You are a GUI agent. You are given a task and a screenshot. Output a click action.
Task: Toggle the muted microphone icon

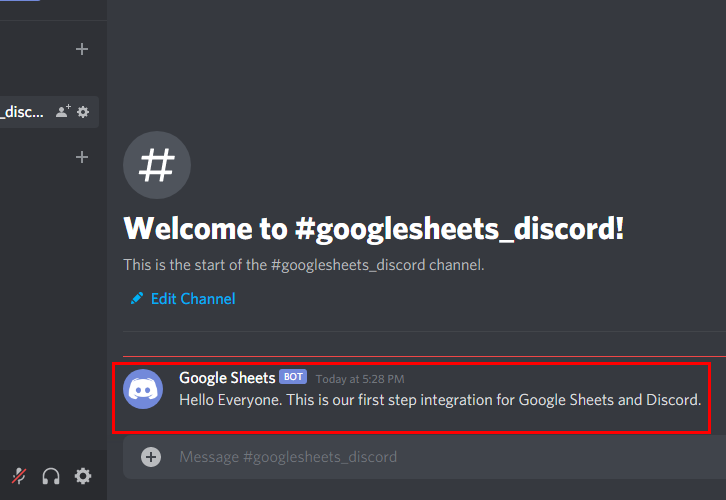[19, 476]
